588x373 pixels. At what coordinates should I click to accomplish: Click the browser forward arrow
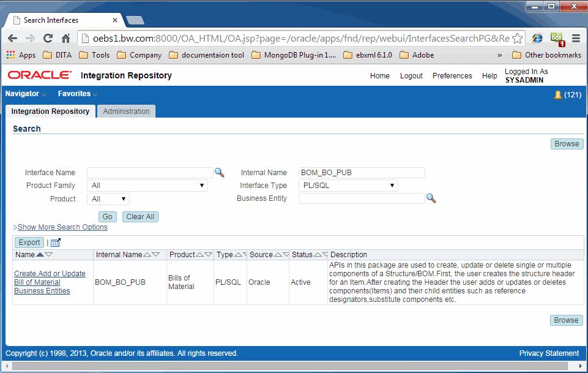pyautogui.click(x=30, y=38)
